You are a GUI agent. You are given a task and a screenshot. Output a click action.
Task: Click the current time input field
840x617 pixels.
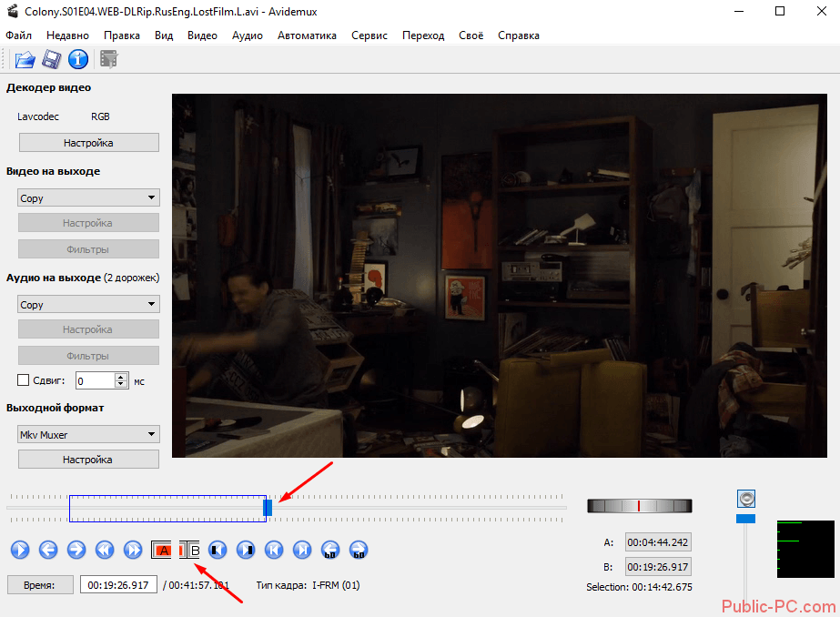pos(118,585)
